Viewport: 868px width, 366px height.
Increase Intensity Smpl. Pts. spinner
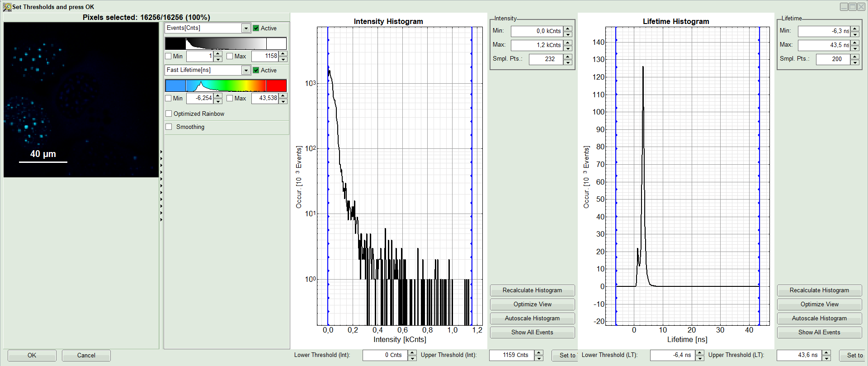[x=568, y=57]
